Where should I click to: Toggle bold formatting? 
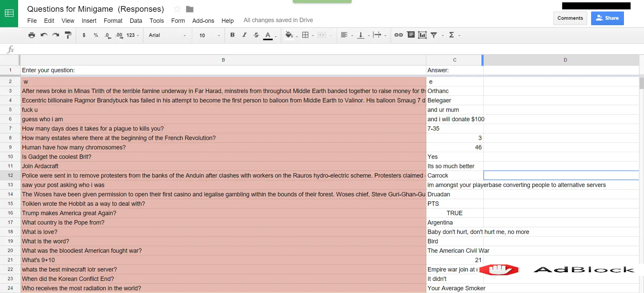pos(232,35)
